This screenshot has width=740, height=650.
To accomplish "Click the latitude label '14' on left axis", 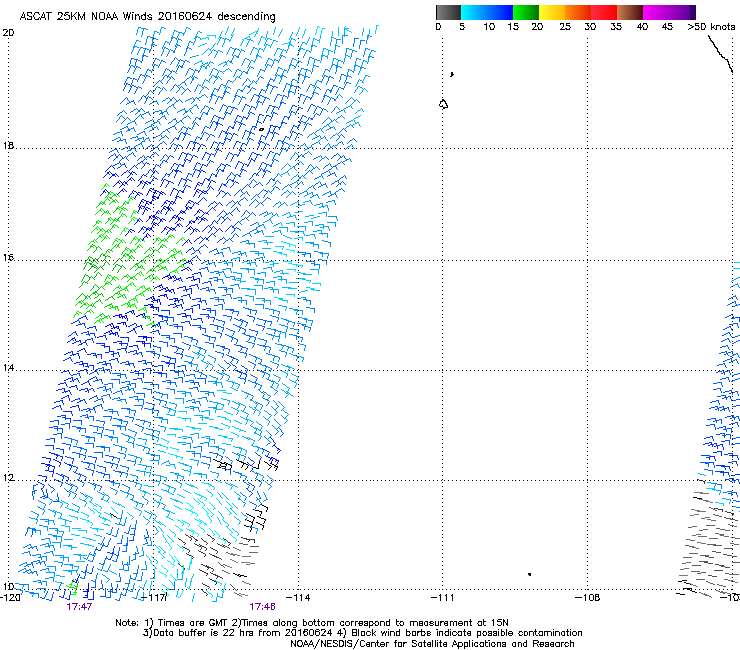I will 8,368.
